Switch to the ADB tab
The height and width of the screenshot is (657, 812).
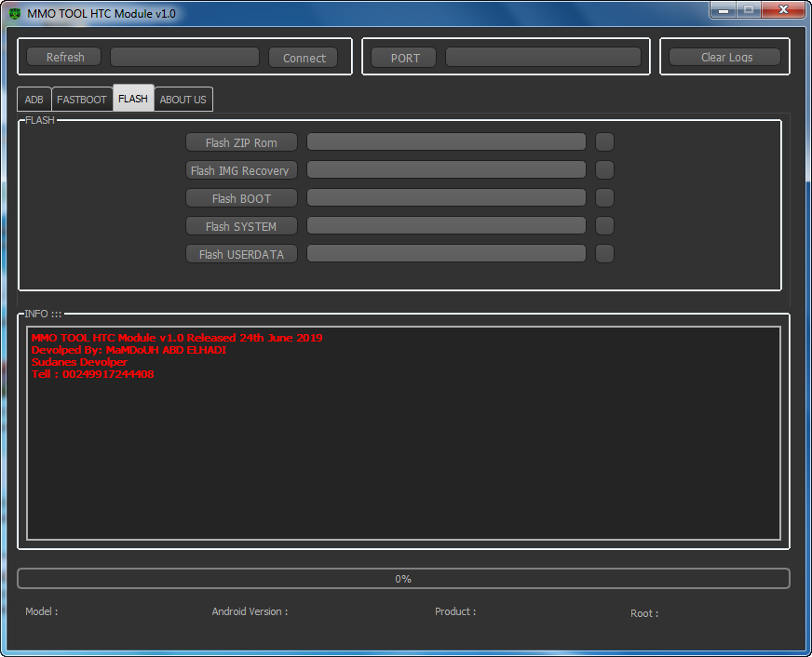[x=34, y=100]
